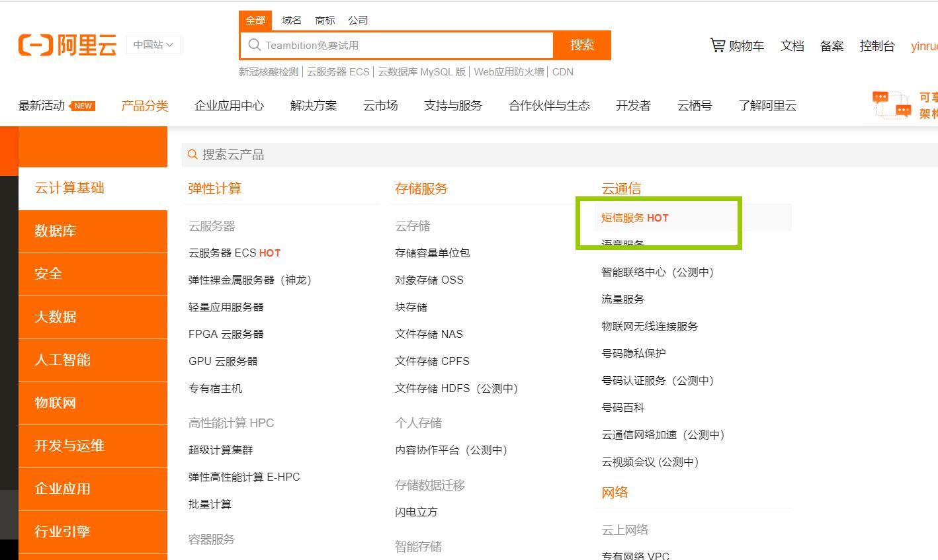Open 云视频会议 (公测中) product
The height and width of the screenshot is (560, 938).
650,461
